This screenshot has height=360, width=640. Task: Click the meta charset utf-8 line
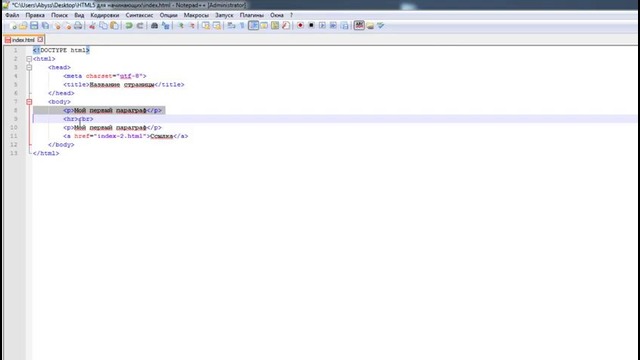[x=104, y=76]
